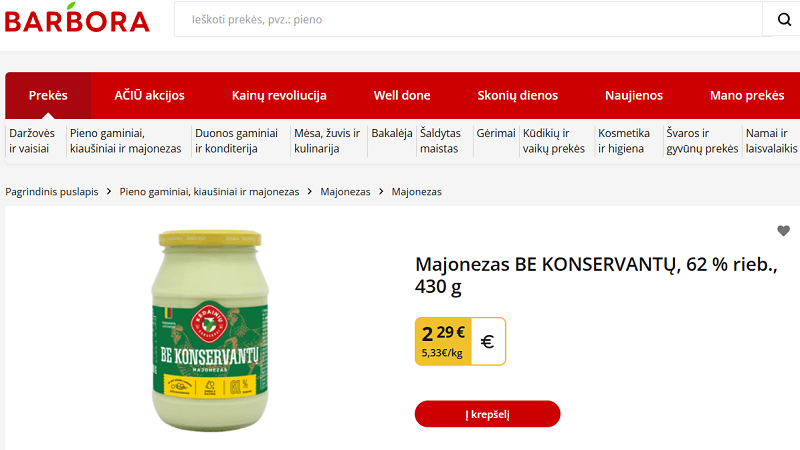This screenshot has width=800, height=450.
Task: Select Daržovės ir vaisiai category
Action: point(32,141)
